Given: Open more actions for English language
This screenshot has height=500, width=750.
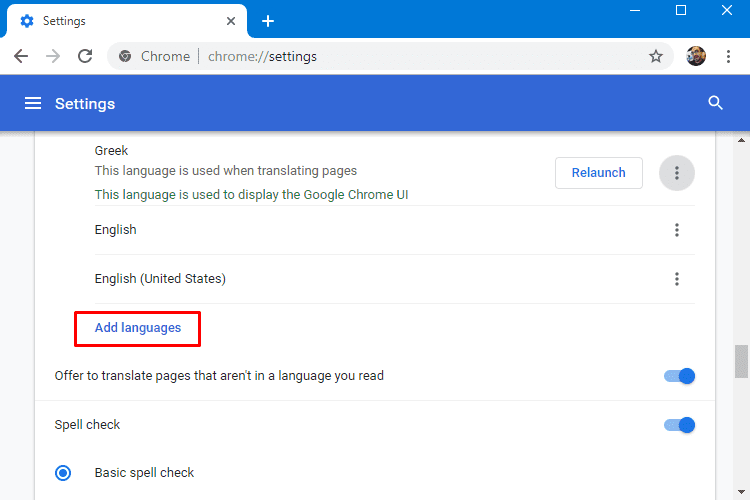Looking at the screenshot, I should (x=677, y=230).
